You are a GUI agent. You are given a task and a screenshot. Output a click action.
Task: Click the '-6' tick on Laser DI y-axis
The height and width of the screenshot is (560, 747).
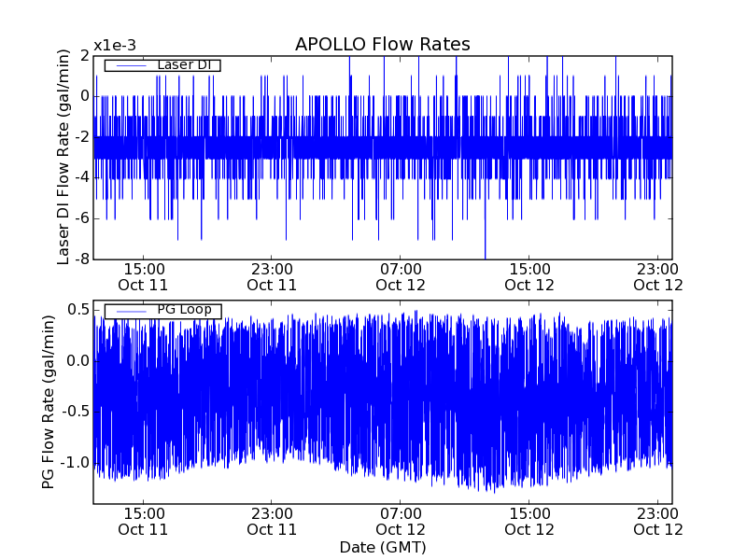(82, 218)
